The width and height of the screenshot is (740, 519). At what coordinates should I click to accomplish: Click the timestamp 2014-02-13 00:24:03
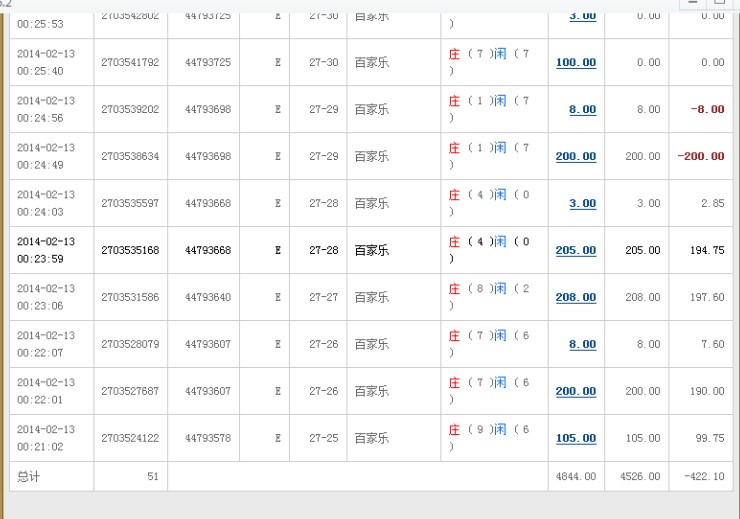pos(46,203)
